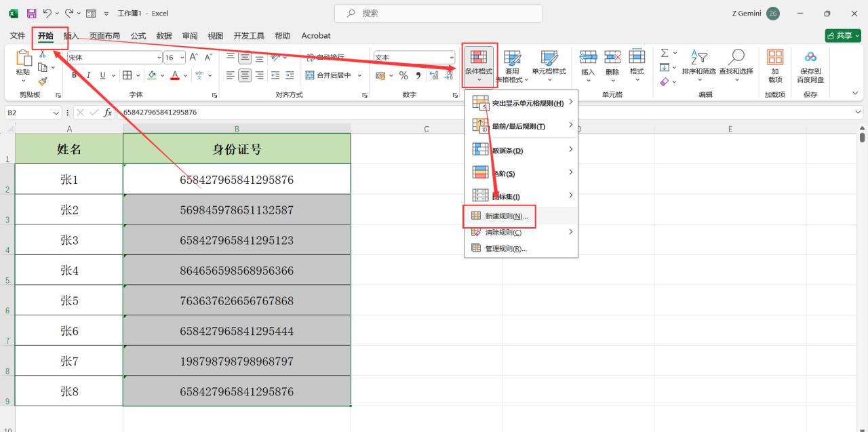Click the AutoSum sigma icon

pyautogui.click(x=665, y=53)
